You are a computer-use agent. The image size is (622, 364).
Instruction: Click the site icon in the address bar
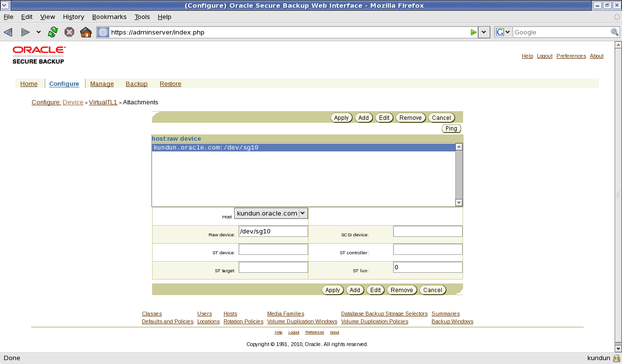pos(102,32)
